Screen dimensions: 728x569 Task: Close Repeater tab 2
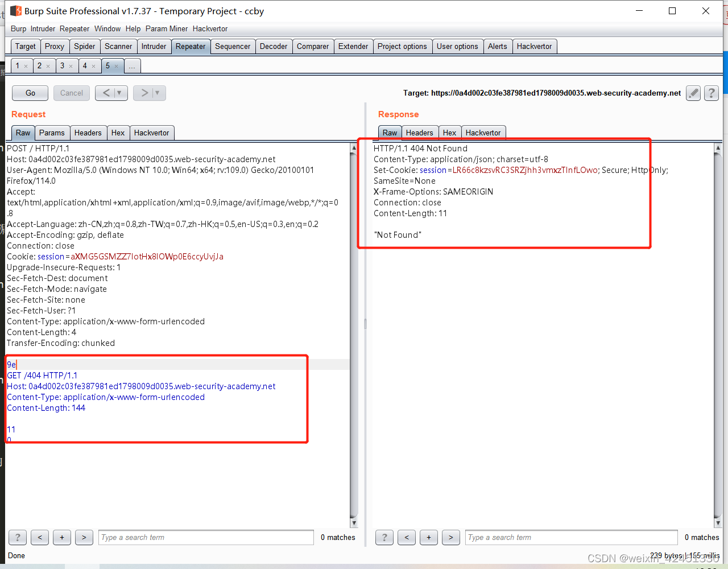[x=48, y=66]
